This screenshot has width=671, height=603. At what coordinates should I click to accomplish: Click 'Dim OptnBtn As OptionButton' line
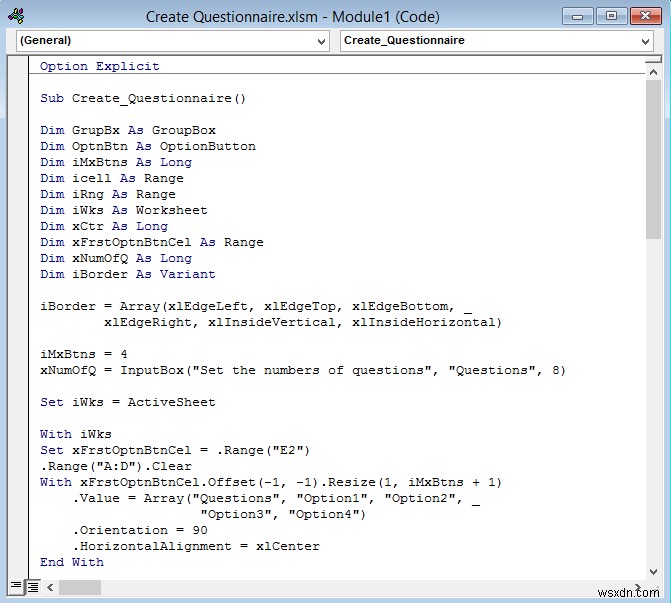148,146
